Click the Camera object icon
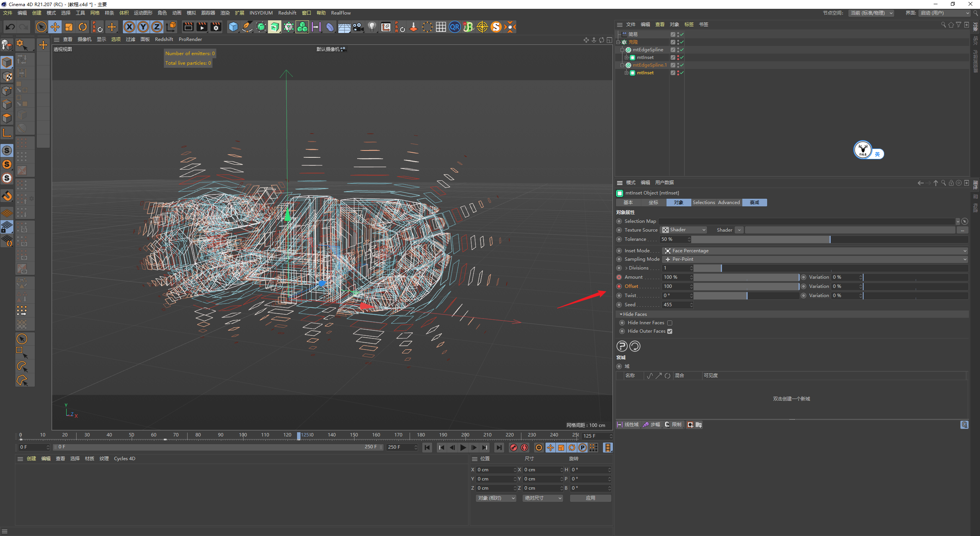 [x=358, y=27]
